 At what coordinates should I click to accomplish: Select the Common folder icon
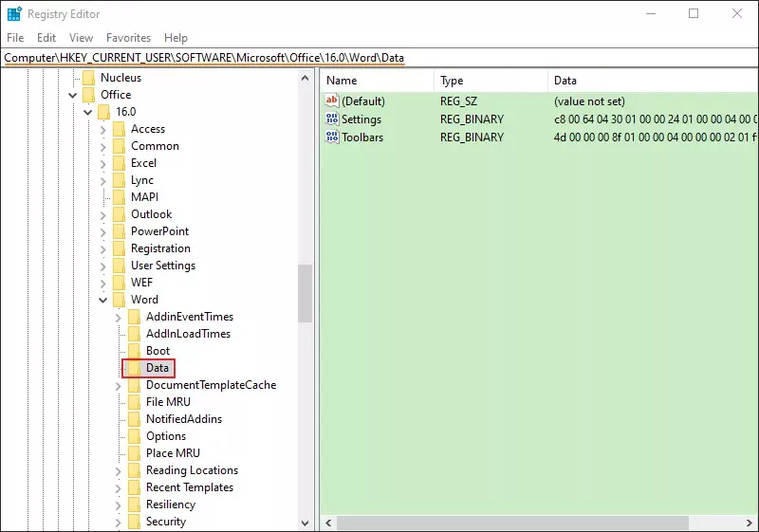coord(119,146)
